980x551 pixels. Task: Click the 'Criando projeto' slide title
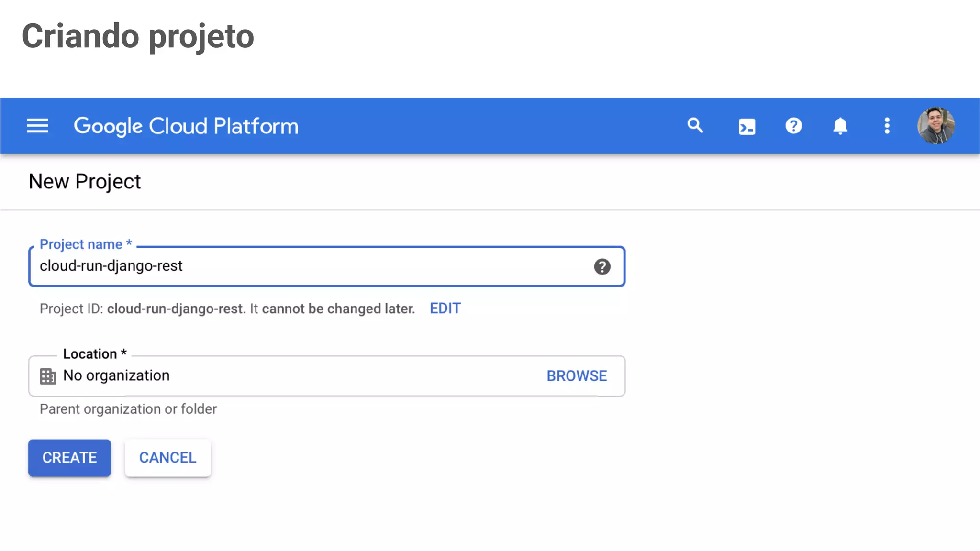(138, 37)
